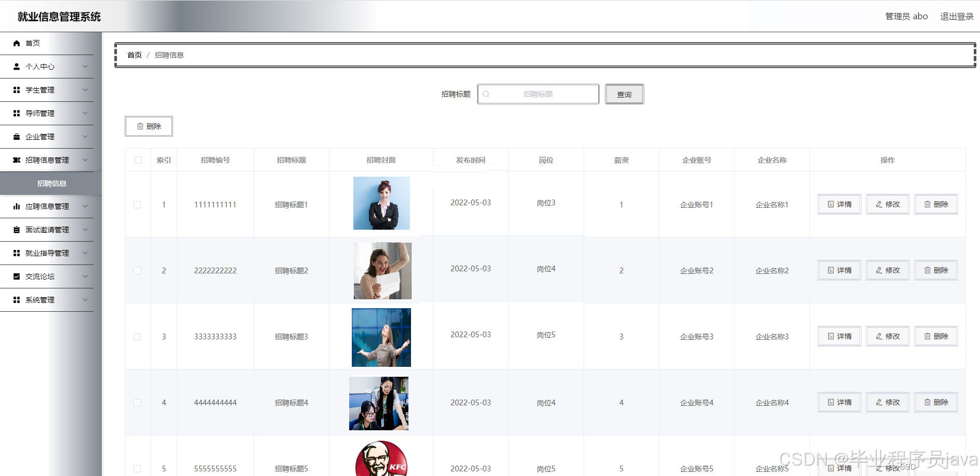Check the checkbox for row 5555555555
Screen dimensions: 980x476
tap(137, 469)
